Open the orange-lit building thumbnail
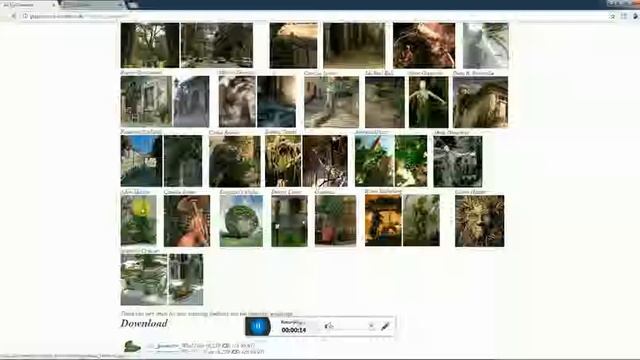The width and height of the screenshot is (640, 360). pos(383,220)
